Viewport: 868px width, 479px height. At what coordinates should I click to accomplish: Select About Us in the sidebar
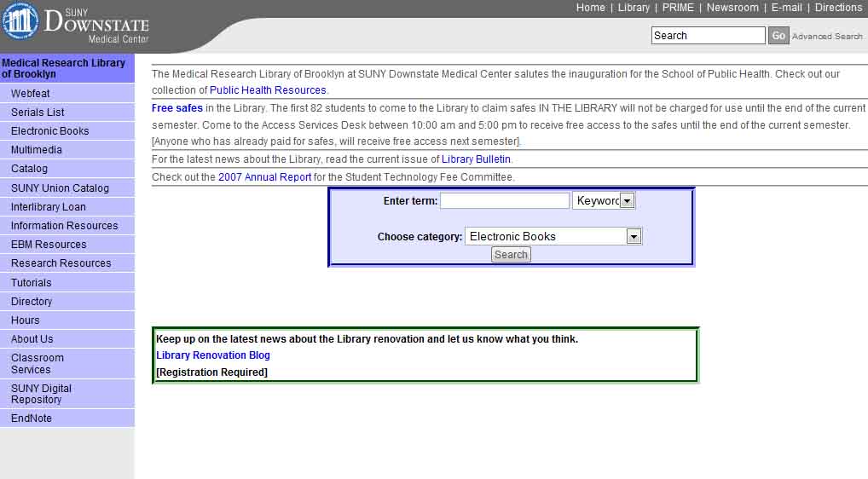click(x=67, y=339)
